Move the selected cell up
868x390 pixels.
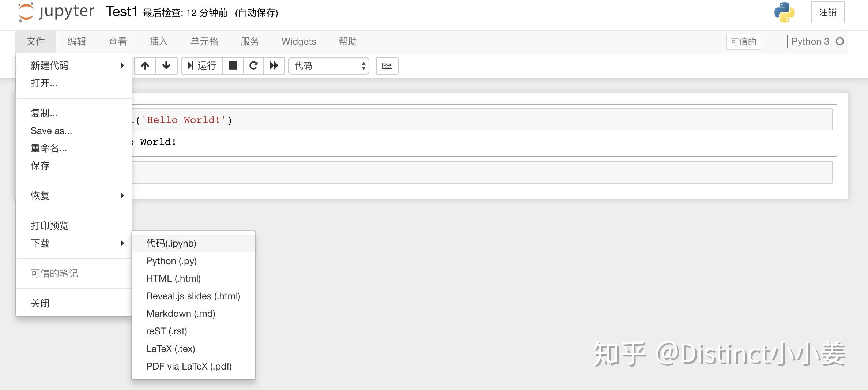[x=145, y=66]
